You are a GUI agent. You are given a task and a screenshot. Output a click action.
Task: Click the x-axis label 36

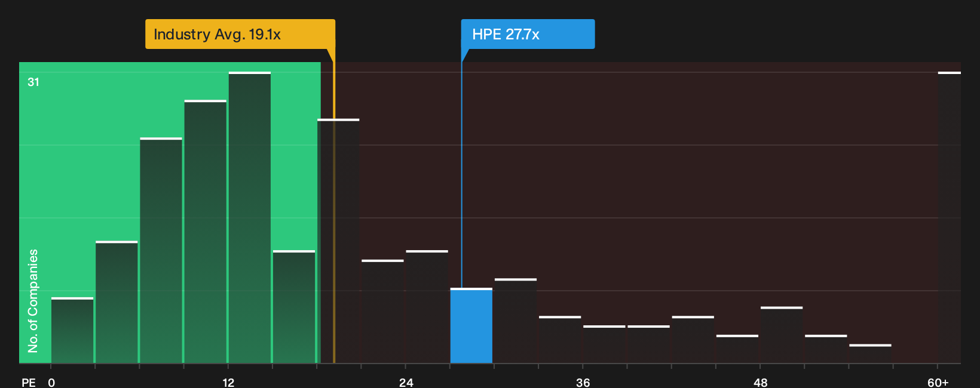tap(583, 382)
